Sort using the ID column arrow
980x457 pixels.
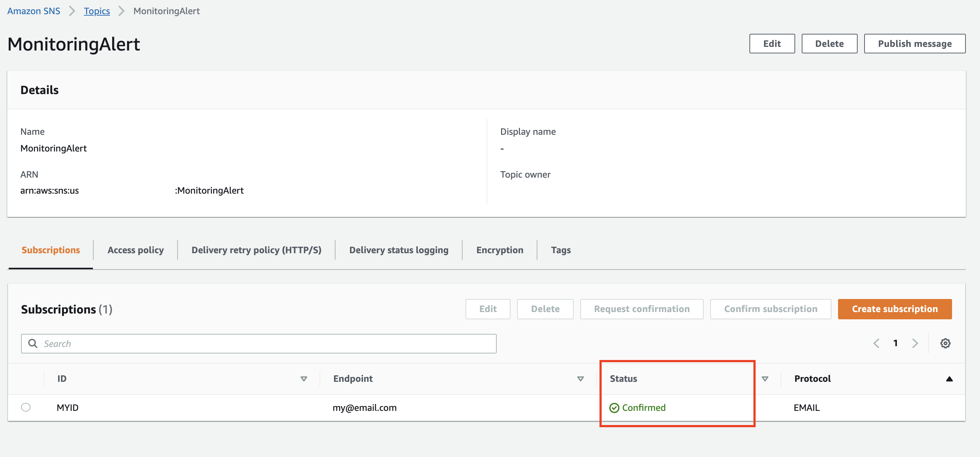pyautogui.click(x=304, y=379)
